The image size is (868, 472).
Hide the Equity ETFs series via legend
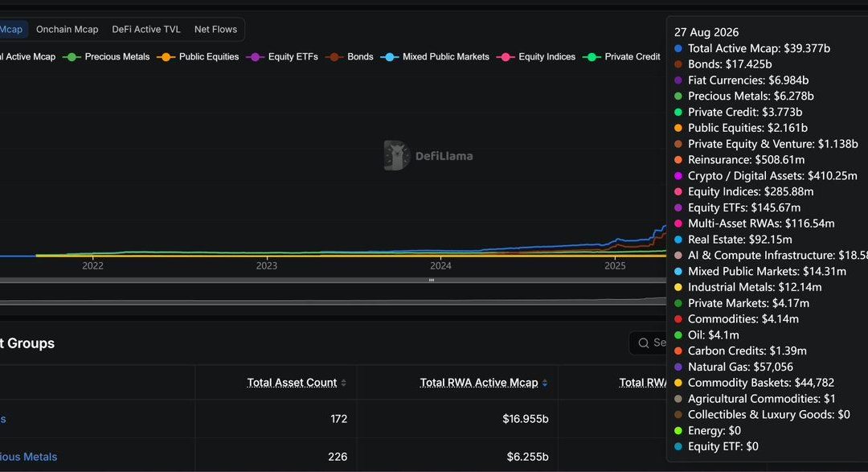pos(282,56)
